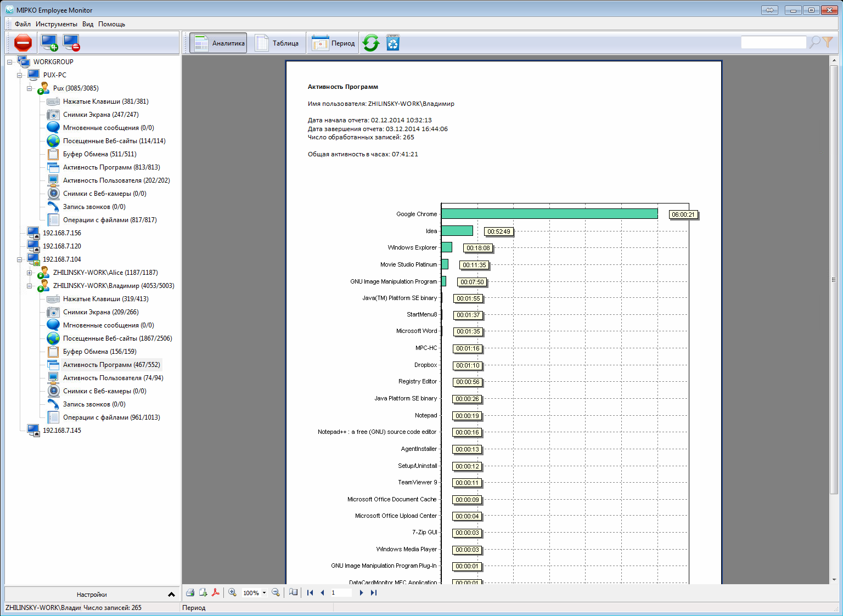Click the zoom in magnifier icon
Viewport: 843px width, 616px height.
(233, 592)
